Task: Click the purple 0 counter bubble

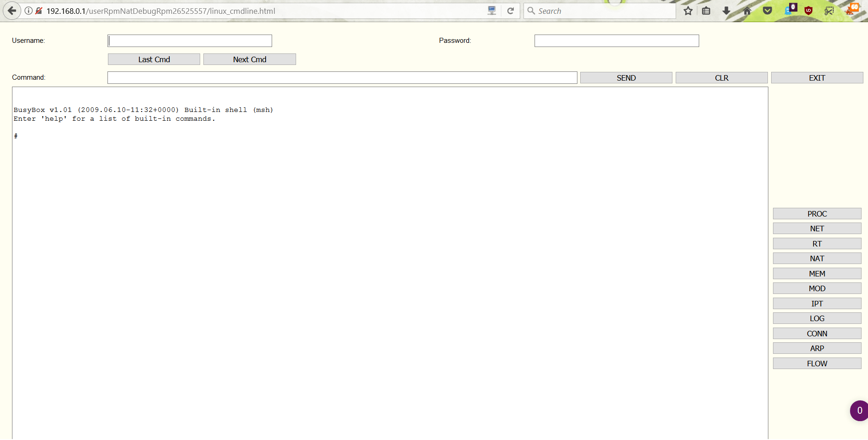Action: click(859, 411)
